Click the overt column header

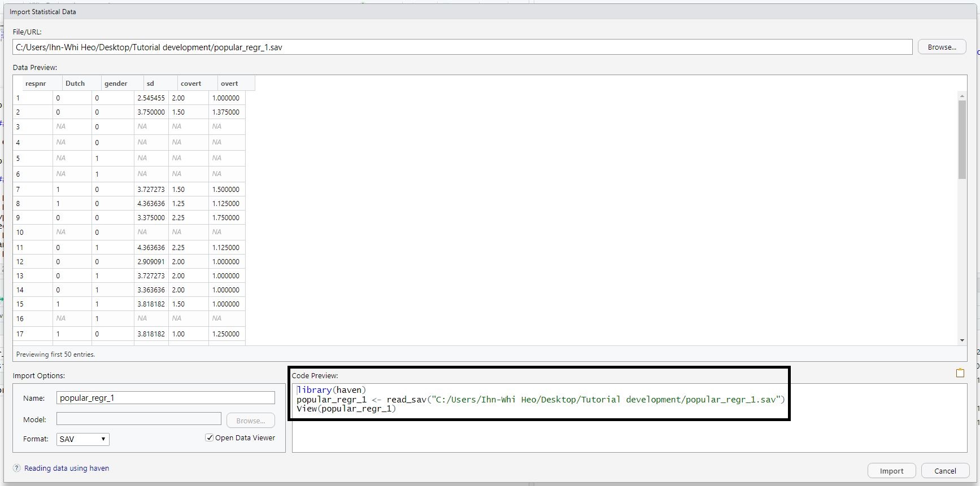(229, 84)
